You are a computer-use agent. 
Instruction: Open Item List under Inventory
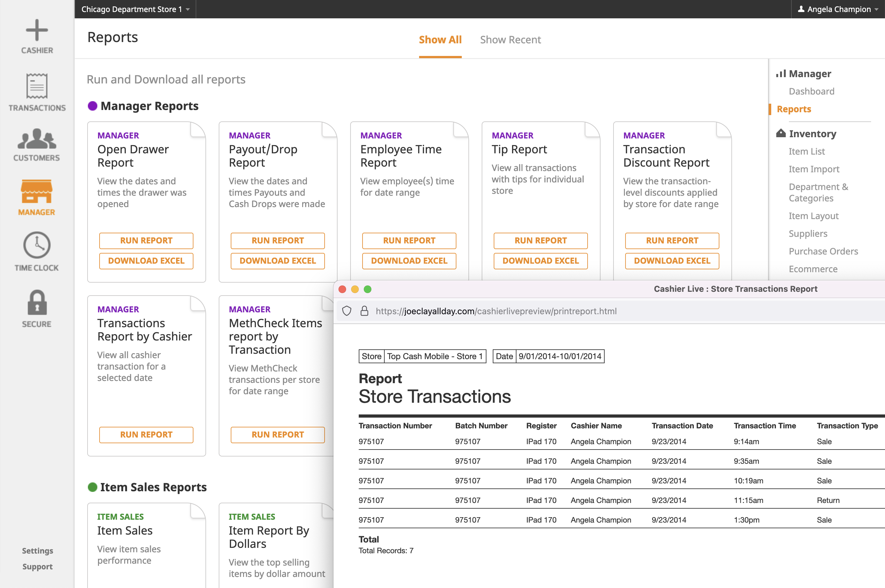click(x=806, y=151)
